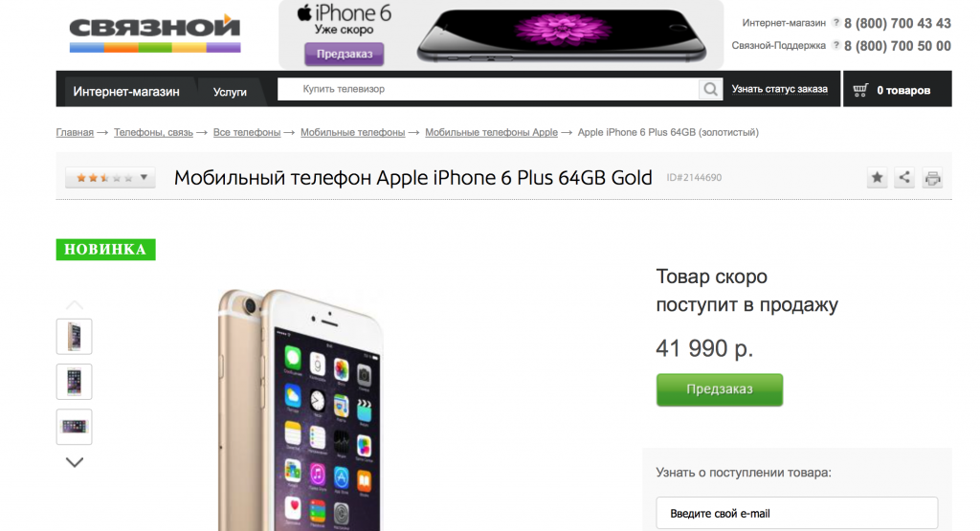Go to the Связной logo homepage
Screen dimensions: 980x531
[155, 33]
